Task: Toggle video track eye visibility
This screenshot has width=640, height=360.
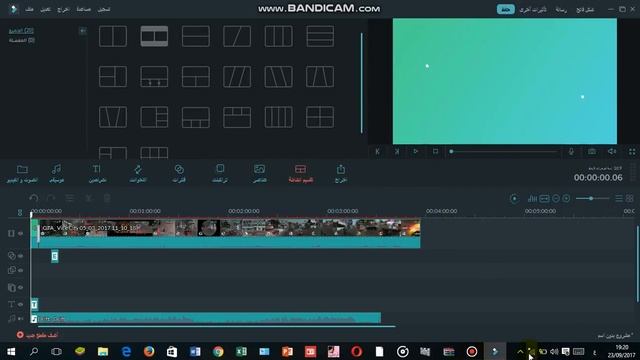Action: (20, 233)
